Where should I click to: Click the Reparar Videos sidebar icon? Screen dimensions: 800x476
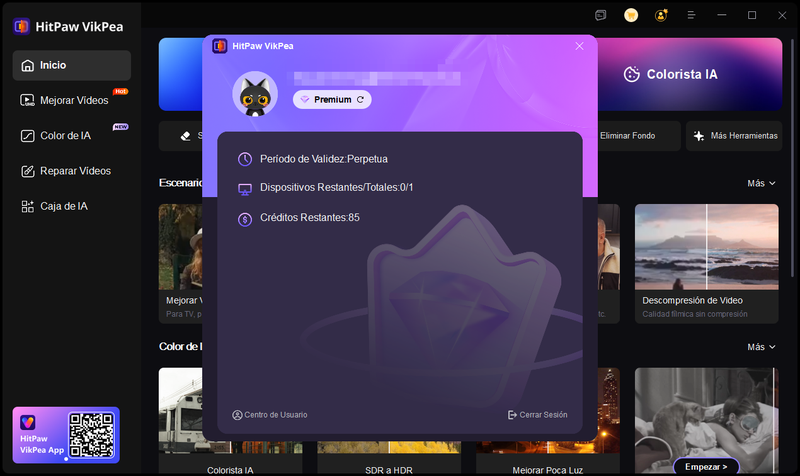[x=27, y=171]
